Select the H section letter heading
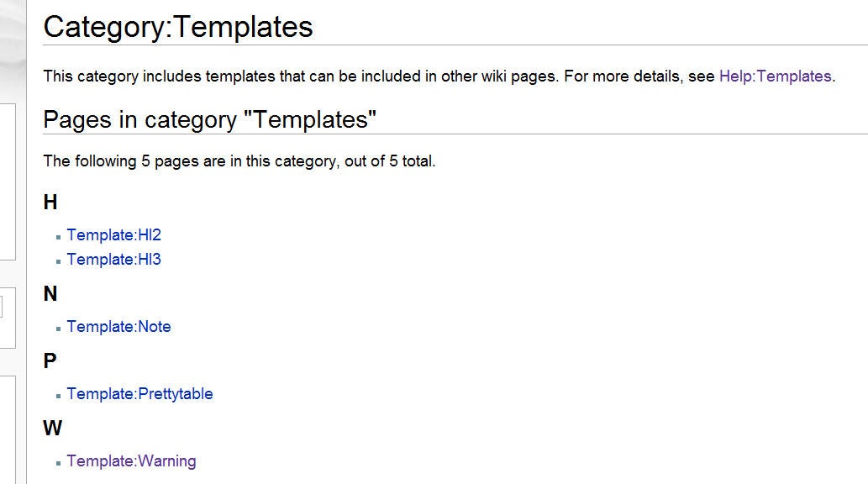This screenshot has width=868, height=484. (50, 203)
